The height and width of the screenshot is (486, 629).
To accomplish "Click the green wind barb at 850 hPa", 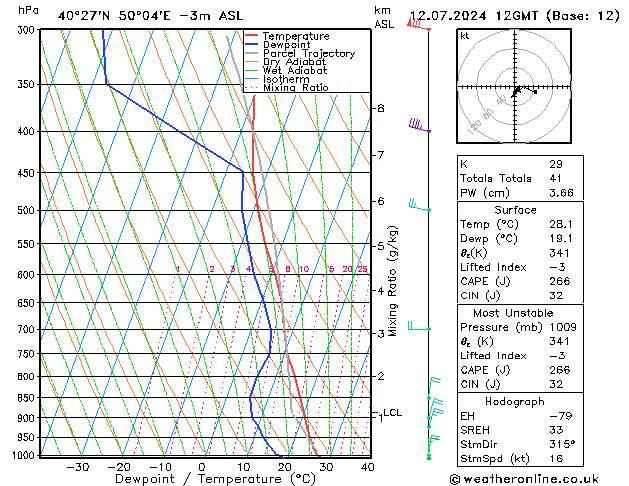I will (x=434, y=388).
